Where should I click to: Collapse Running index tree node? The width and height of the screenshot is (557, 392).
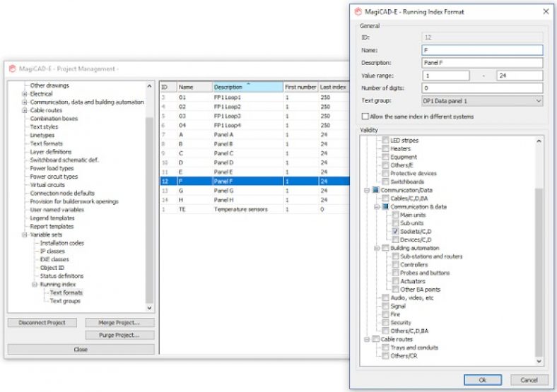click(35, 285)
